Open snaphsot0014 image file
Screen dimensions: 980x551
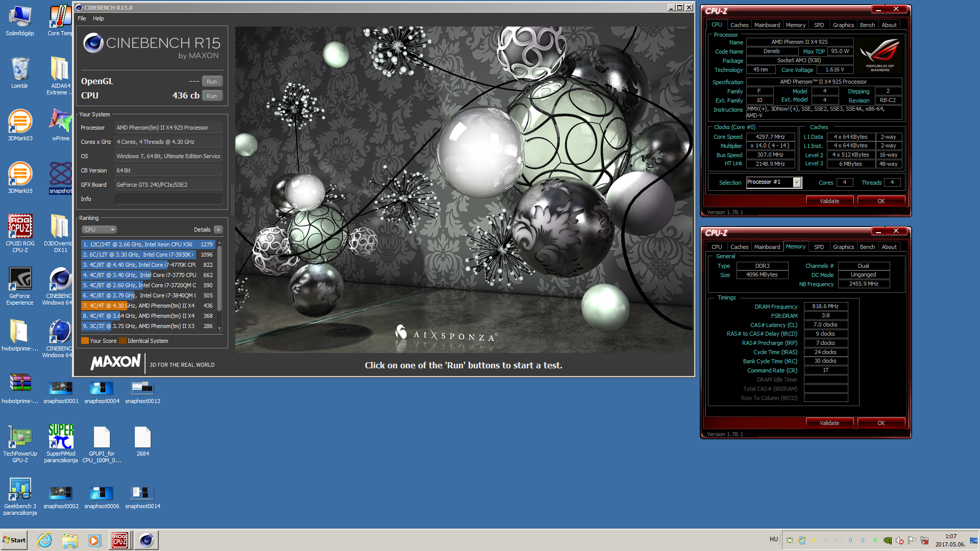click(x=142, y=497)
